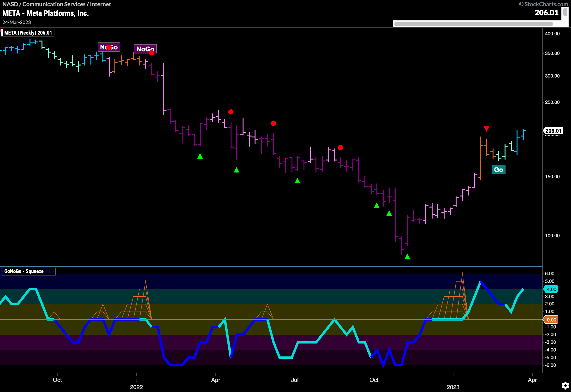Click the red dot marker near April 2022
571x392 pixels.
click(x=231, y=112)
